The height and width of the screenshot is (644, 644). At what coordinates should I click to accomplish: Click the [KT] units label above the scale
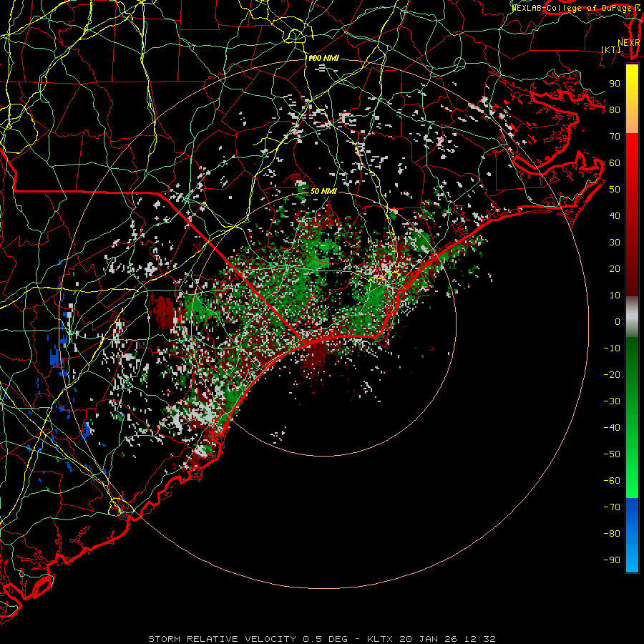(x=611, y=49)
